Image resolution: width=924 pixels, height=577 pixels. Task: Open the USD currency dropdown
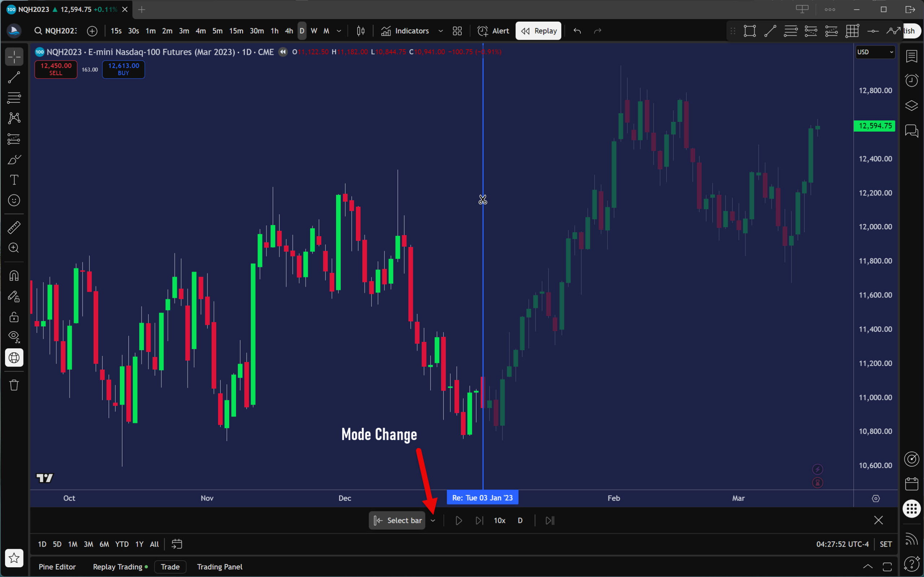pyautogui.click(x=875, y=52)
